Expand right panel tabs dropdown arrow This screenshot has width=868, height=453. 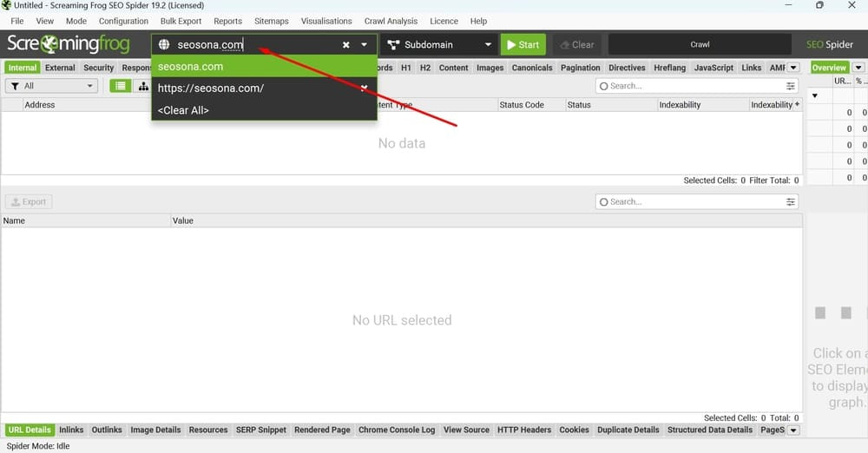pos(858,68)
